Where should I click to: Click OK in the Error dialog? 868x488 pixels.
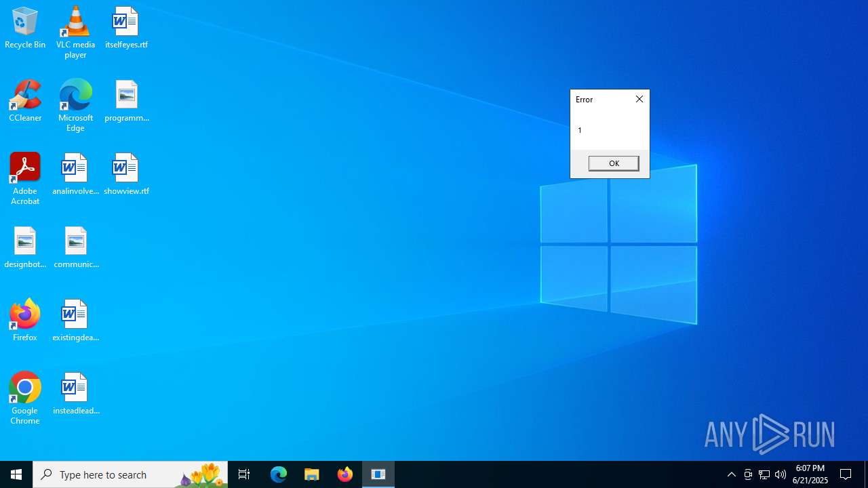pos(614,163)
